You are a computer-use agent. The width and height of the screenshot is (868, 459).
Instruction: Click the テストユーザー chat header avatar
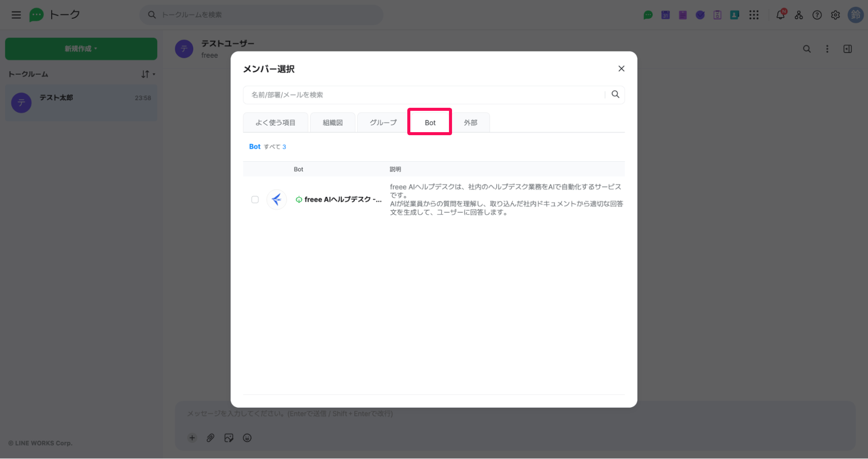click(184, 49)
